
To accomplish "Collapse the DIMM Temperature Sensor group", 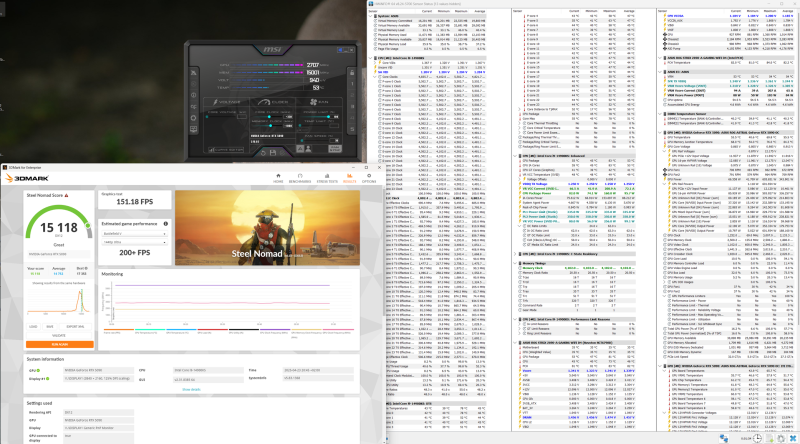I will click(660, 114).
